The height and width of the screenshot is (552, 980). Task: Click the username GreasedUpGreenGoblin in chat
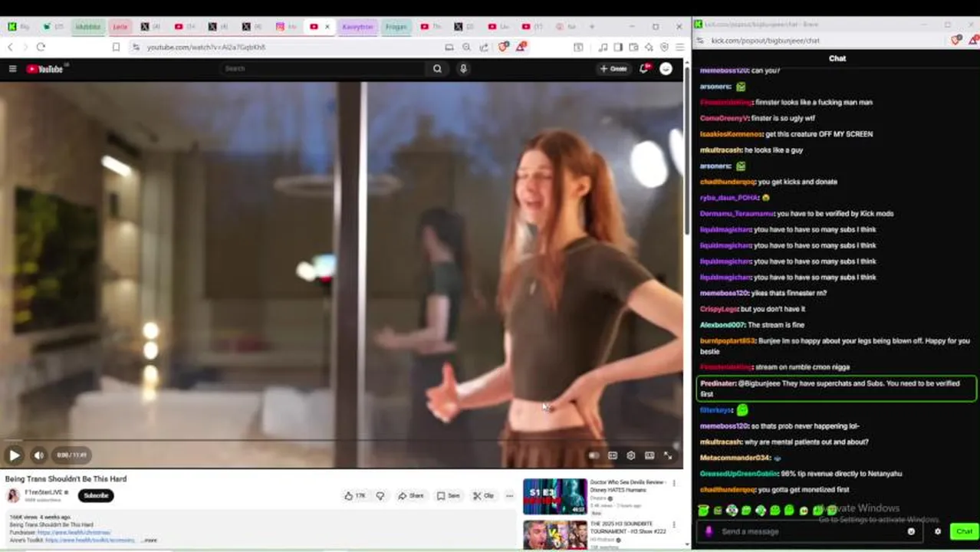739,474
